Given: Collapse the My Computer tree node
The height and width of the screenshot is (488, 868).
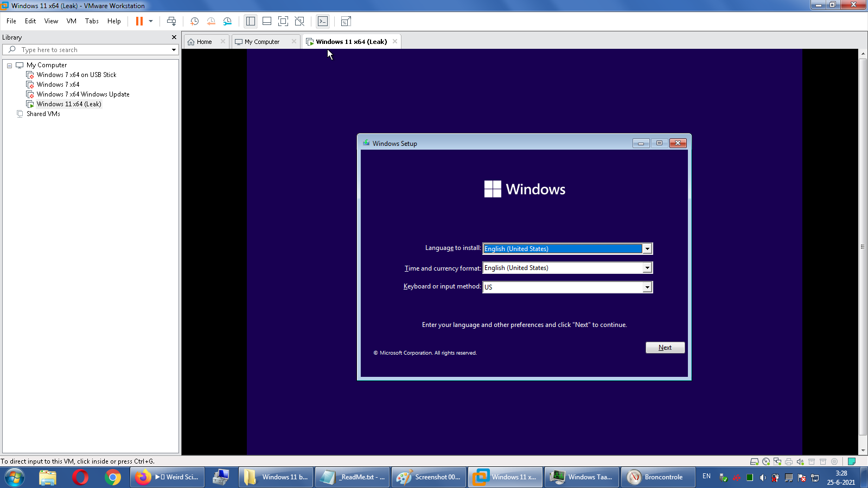Looking at the screenshot, I should coord(9,65).
